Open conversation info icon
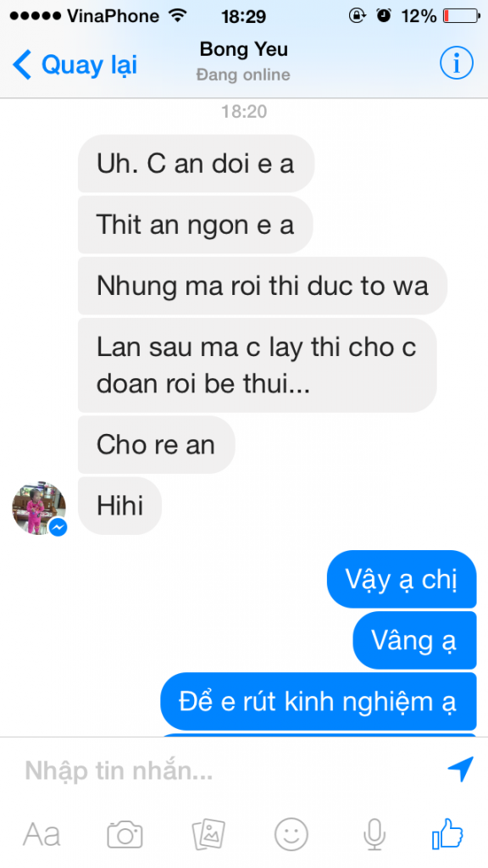The height and width of the screenshot is (868, 488). pyautogui.click(x=457, y=64)
